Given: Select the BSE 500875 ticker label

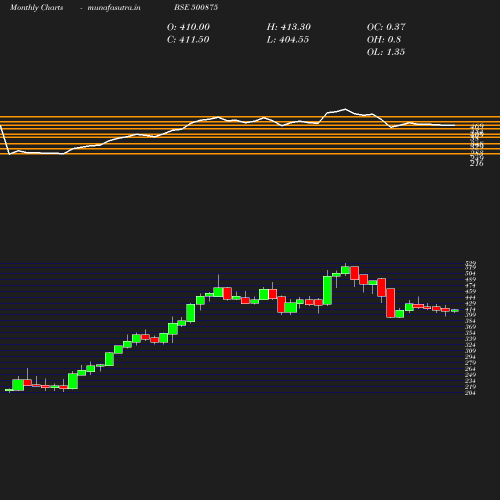Looking at the screenshot, I should click(x=196, y=7).
